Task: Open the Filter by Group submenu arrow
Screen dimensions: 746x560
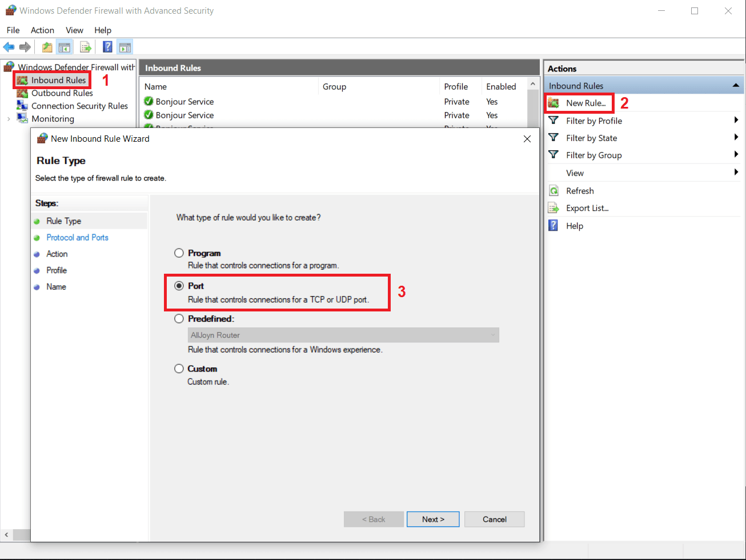Action: pos(736,155)
